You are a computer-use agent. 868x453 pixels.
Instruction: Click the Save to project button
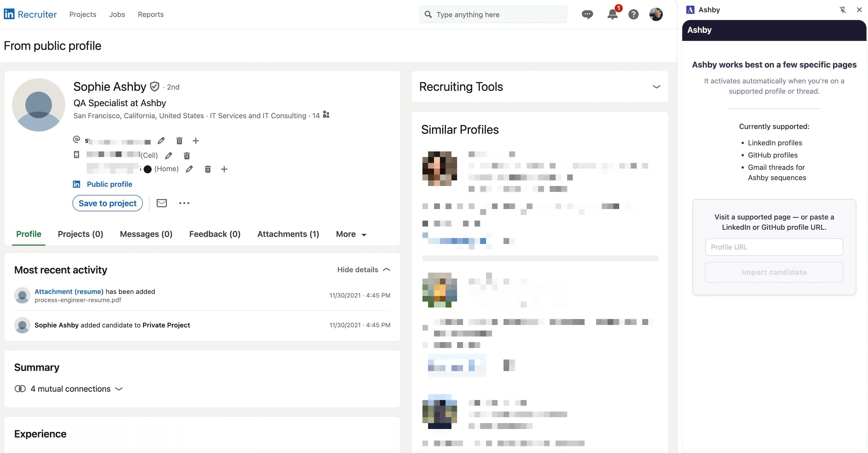[x=108, y=203]
